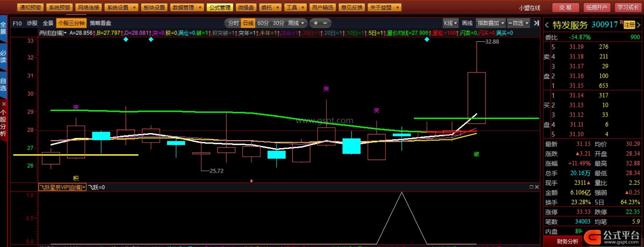Go to previous stock with left chevron

(x=547, y=25)
